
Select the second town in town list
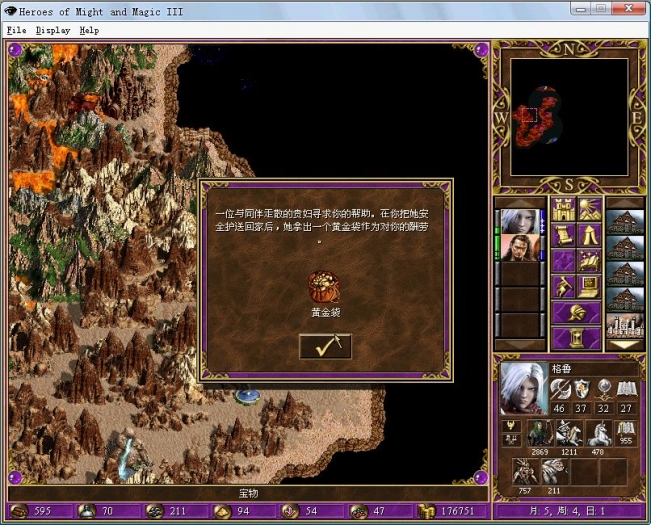(625, 247)
